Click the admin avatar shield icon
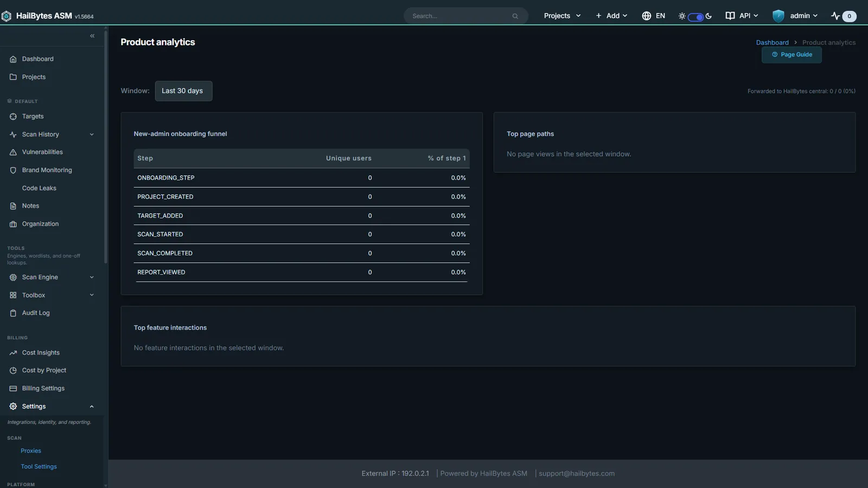Image resolution: width=868 pixels, height=488 pixels. 778,16
